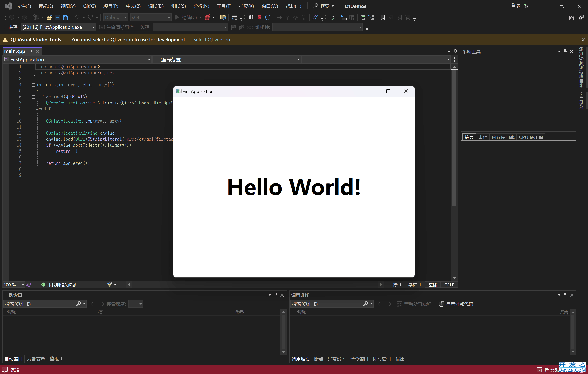Screen dimensions: 588x374
Task: Click the Show Next Statement icon
Action: pos(279,17)
